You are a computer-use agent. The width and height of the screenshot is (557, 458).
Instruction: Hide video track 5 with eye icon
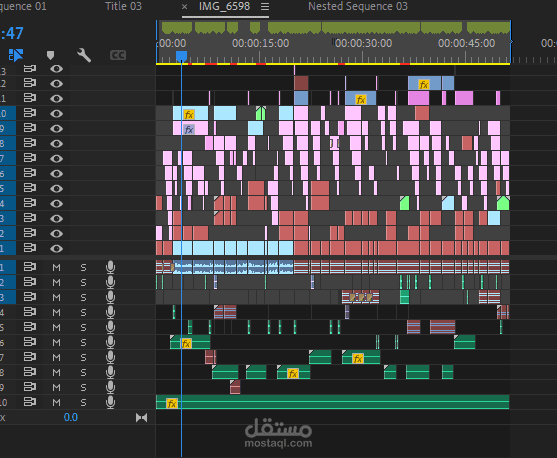pos(56,188)
